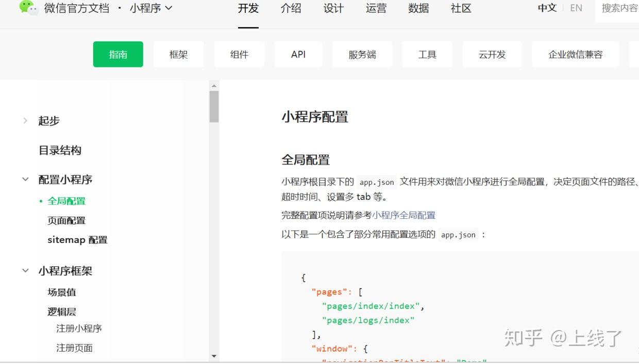
Task: Open the 介绍 top navigation tab
Action: (291, 8)
